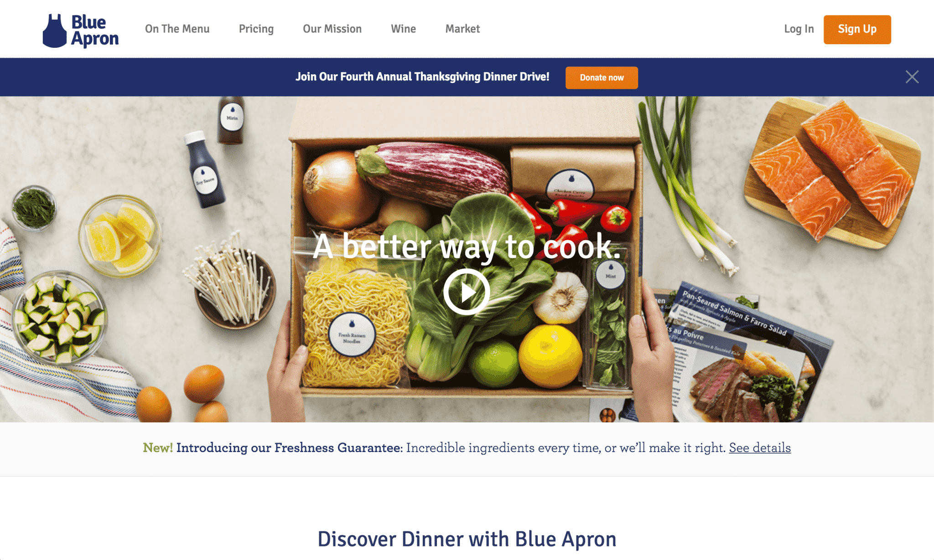The width and height of the screenshot is (934, 560).
Task: Play the hero video
Action: click(467, 292)
